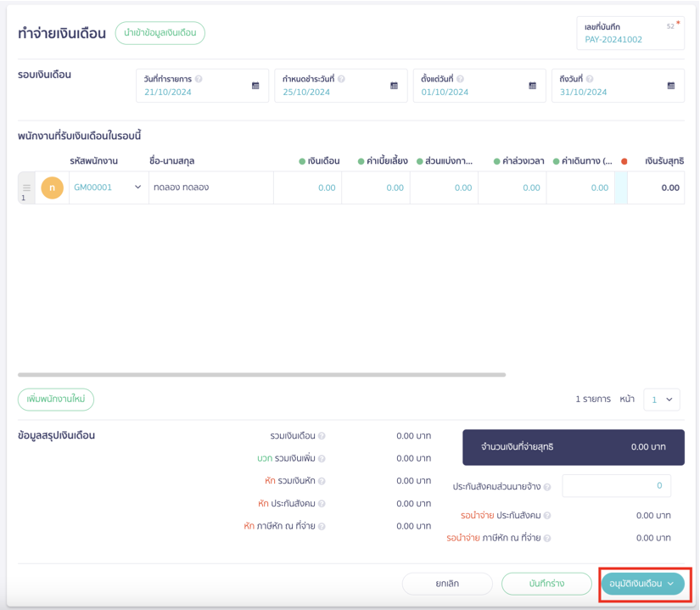Screen dimensions: 700x610
Task: Open the หน้า page number dropdown
Action: pyautogui.click(x=662, y=400)
